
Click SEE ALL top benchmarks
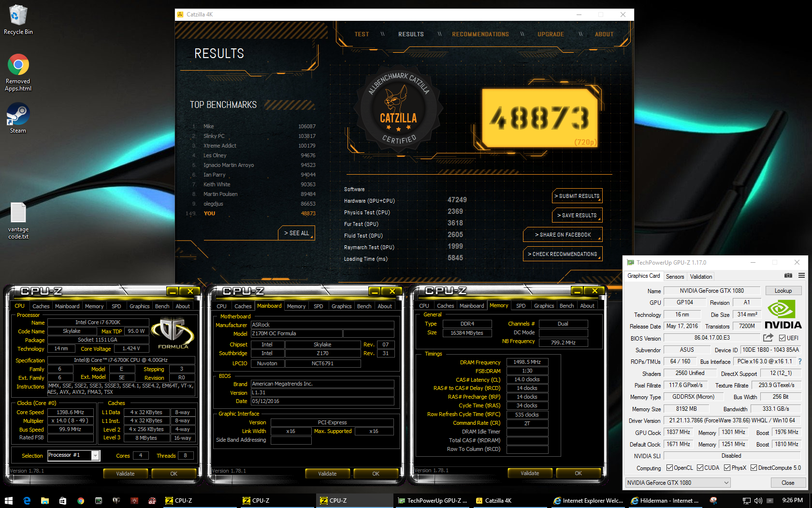pos(296,233)
